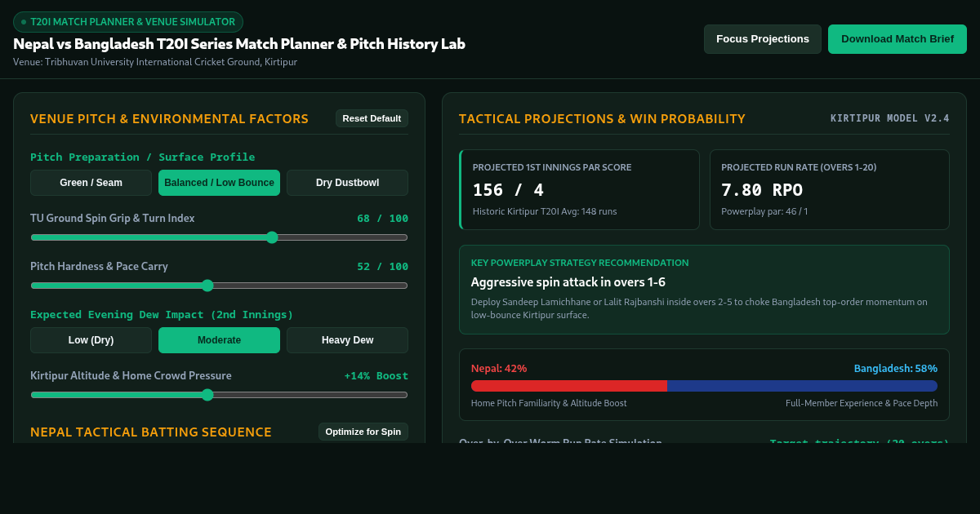Click the 'Nepal: 42%' label
980x514 pixels.
(499, 369)
